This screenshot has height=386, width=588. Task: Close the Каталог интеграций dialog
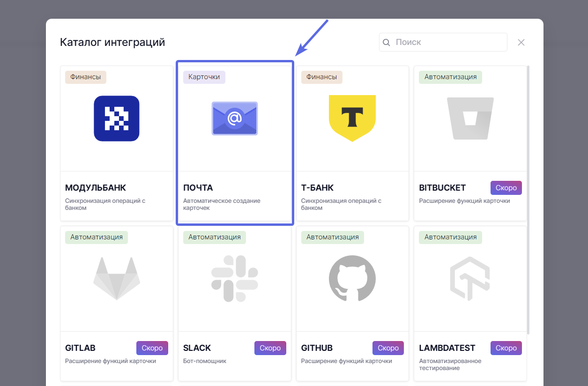coord(521,43)
